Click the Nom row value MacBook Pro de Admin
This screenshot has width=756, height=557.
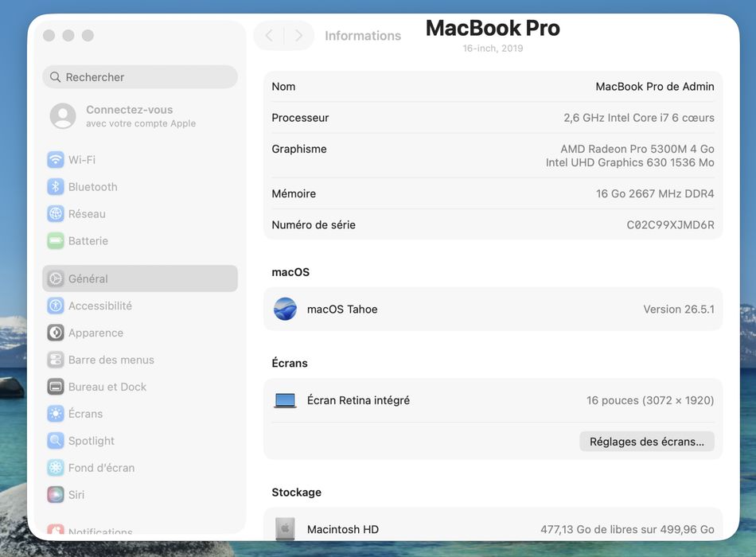(655, 87)
